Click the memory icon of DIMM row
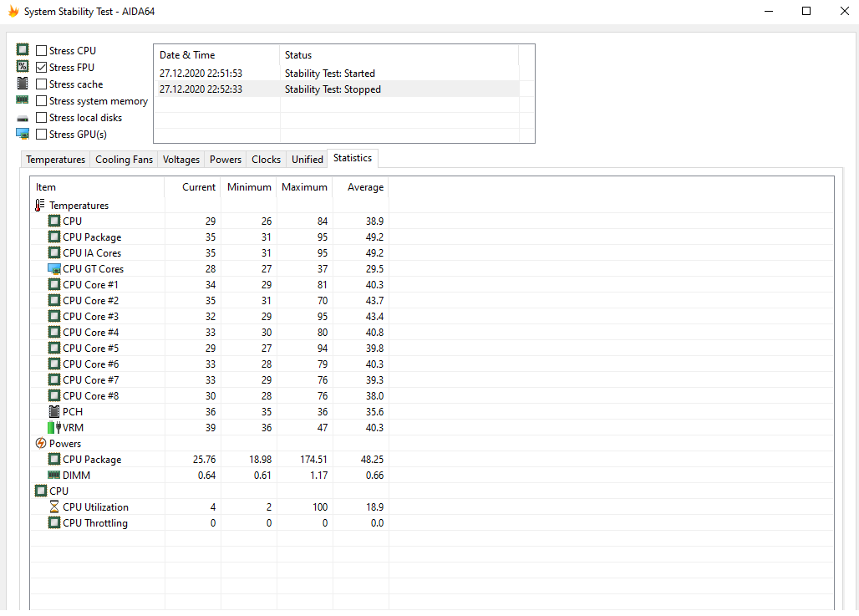The height and width of the screenshot is (616, 859). click(54, 475)
